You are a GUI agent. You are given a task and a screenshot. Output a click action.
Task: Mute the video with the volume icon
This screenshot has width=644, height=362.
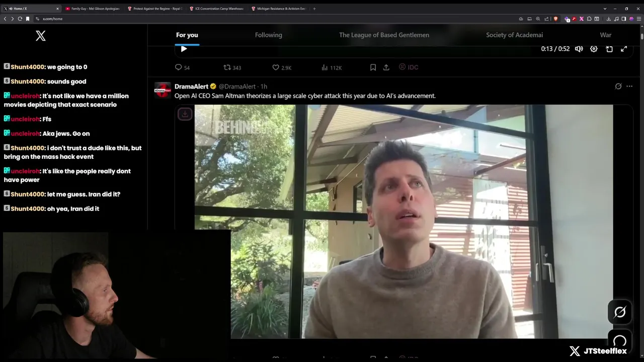click(579, 49)
